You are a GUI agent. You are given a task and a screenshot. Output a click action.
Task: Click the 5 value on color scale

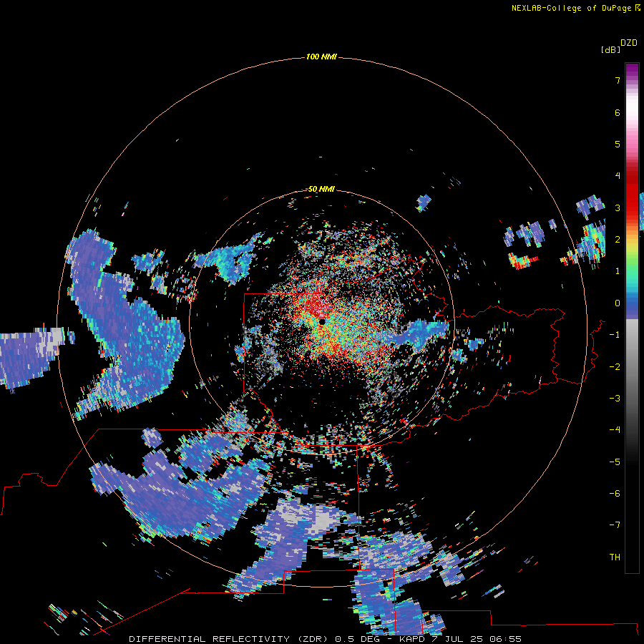[x=618, y=144]
